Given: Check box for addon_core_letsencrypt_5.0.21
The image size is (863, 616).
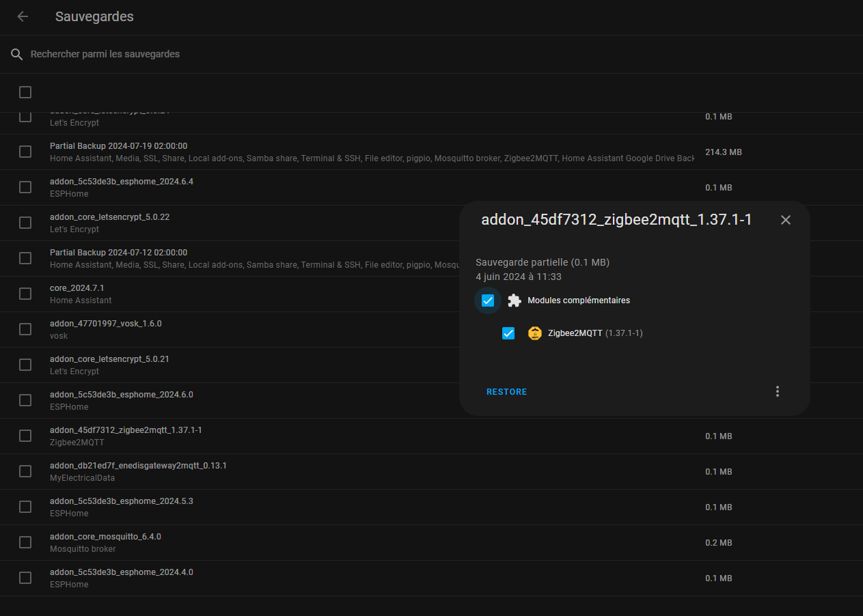Looking at the screenshot, I should tap(25, 365).
